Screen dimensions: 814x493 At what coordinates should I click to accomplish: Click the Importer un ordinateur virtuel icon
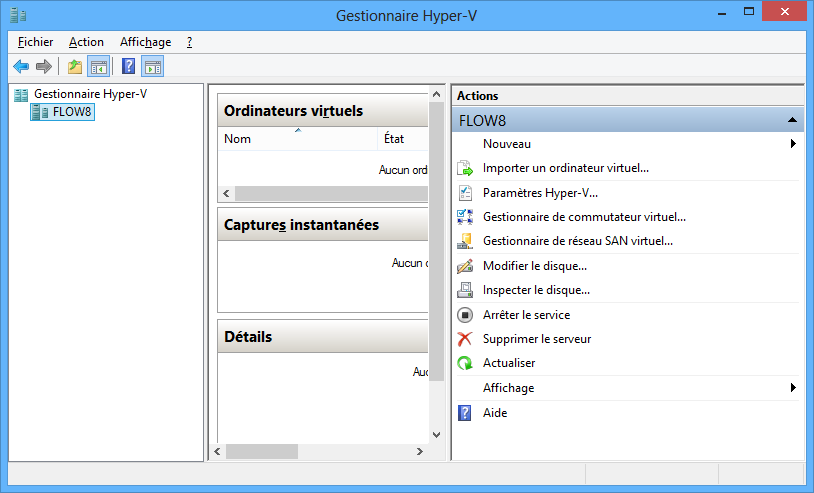point(464,168)
